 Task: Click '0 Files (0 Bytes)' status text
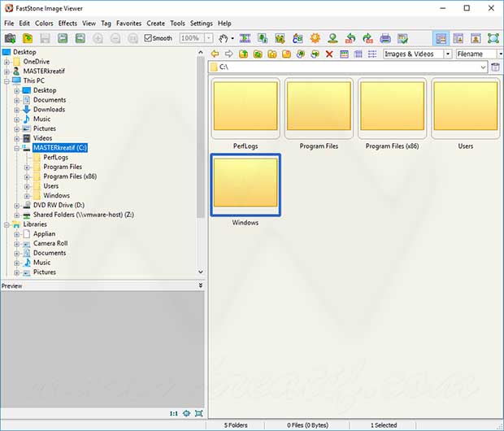pyautogui.click(x=307, y=425)
